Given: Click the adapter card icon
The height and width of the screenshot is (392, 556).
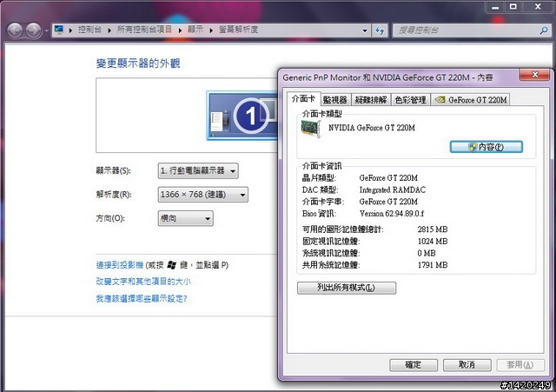Looking at the screenshot, I should [311, 129].
